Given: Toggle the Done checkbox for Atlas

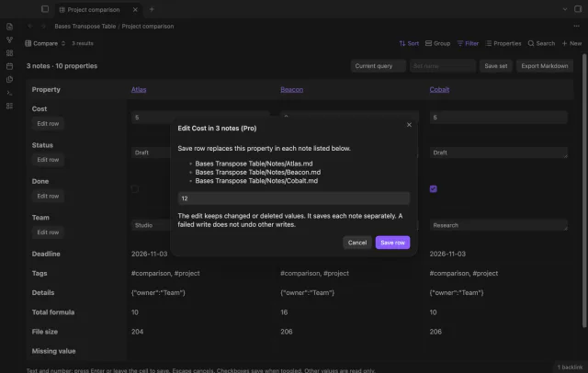Looking at the screenshot, I should coord(135,189).
